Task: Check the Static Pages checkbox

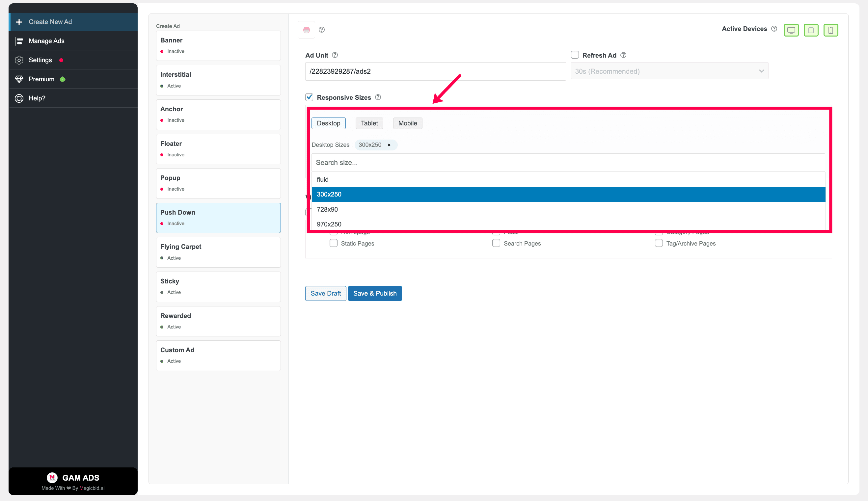Action: click(x=334, y=243)
